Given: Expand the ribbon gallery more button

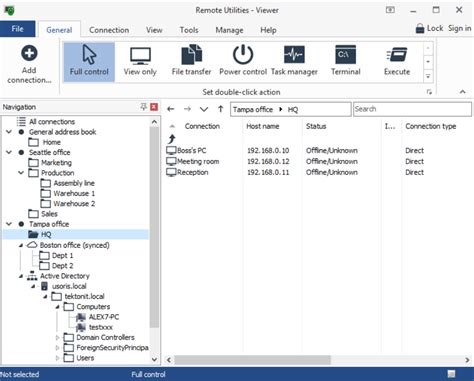Looking at the screenshot, I should (x=428, y=77).
